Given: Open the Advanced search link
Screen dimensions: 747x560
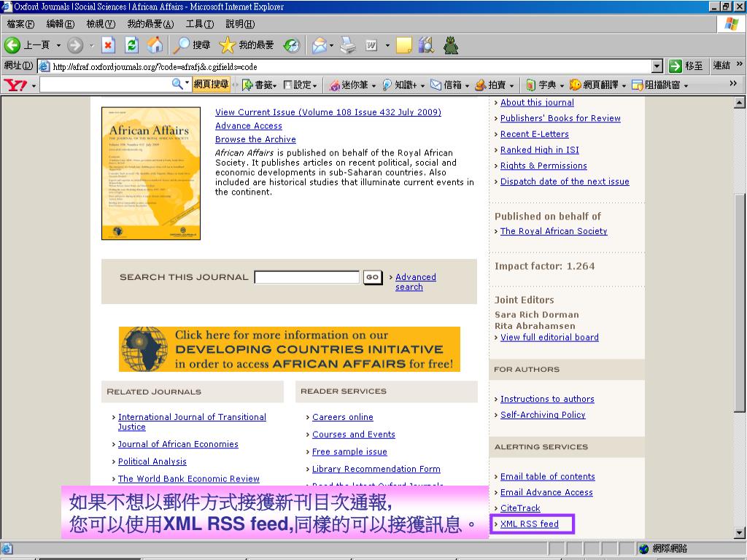Looking at the screenshot, I should click(415, 282).
